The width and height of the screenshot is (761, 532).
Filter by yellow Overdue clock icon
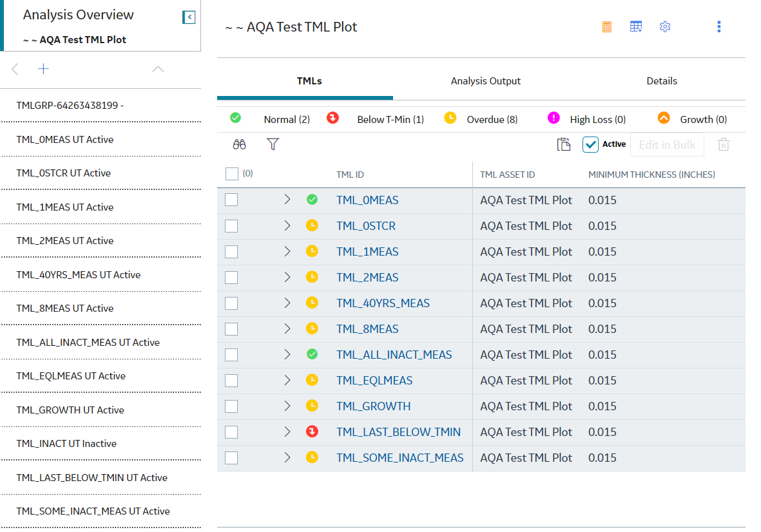coord(450,118)
